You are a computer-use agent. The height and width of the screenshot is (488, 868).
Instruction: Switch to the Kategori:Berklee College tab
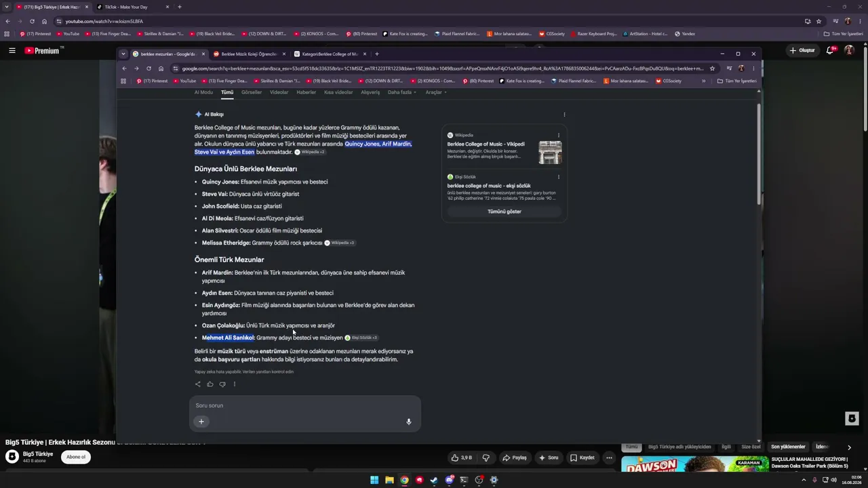coord(331,54)
